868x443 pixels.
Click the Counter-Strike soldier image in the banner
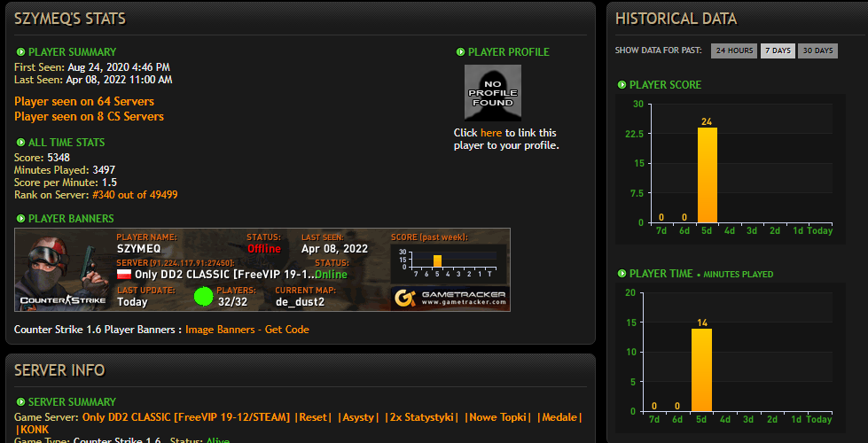tap(62, 270)
